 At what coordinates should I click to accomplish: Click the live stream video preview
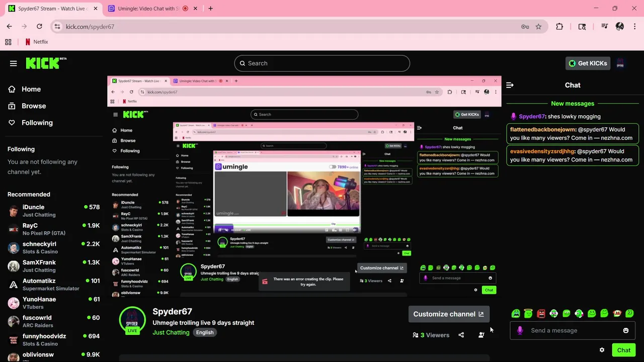point(304,187)
